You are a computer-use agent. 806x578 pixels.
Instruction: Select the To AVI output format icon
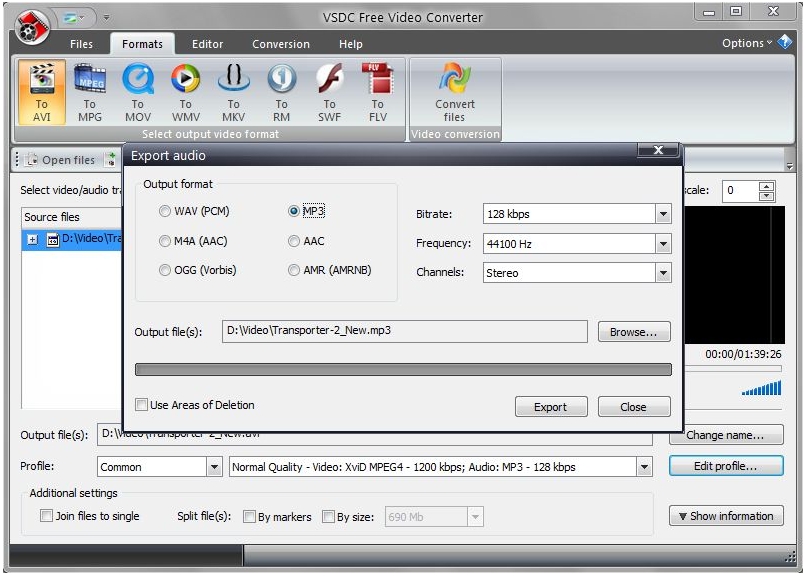click(40, 93)
